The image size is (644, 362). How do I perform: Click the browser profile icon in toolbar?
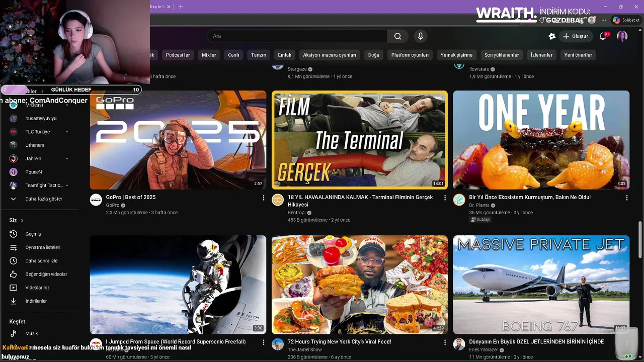tap(592, 20)
